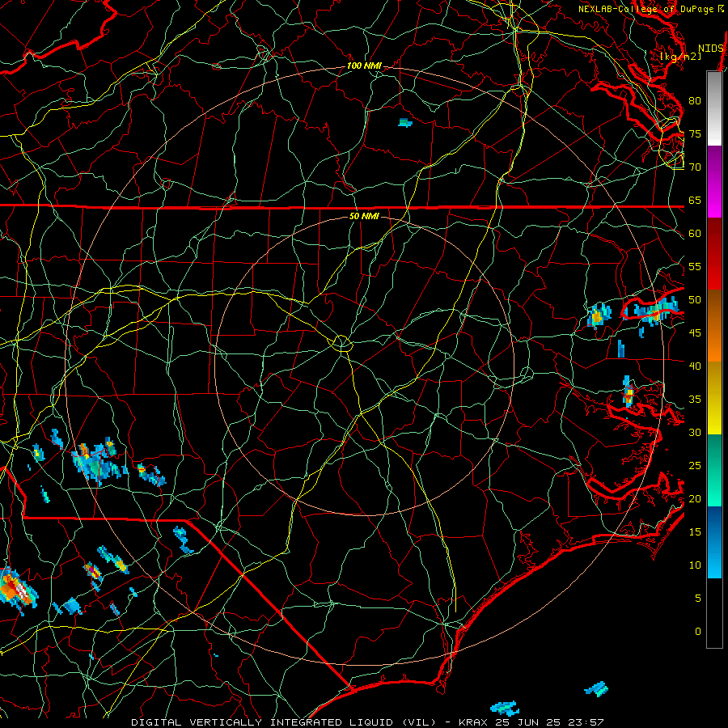Click the "50" value beside the color bar

coord(695,299)
